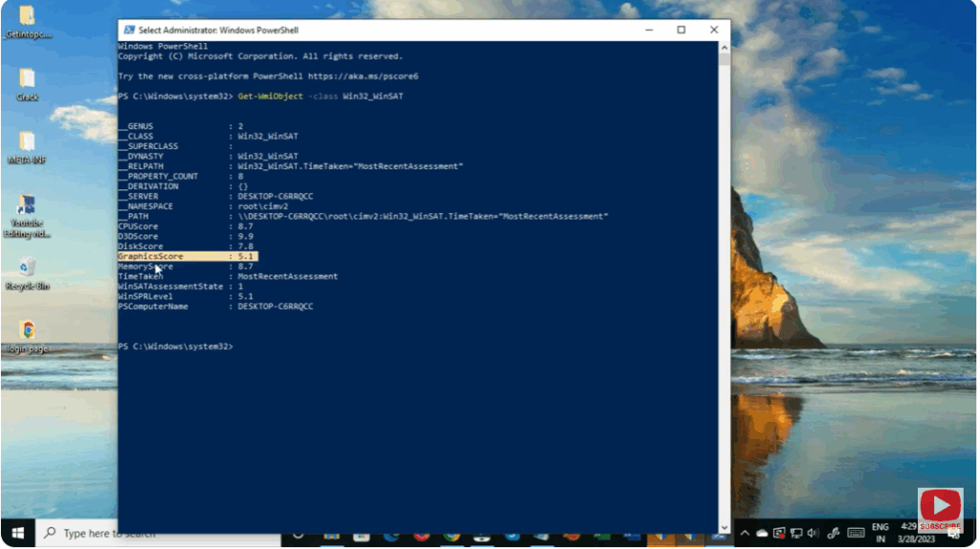Open the network tray icon
This screenshot has width=980, height=549.
796,534
